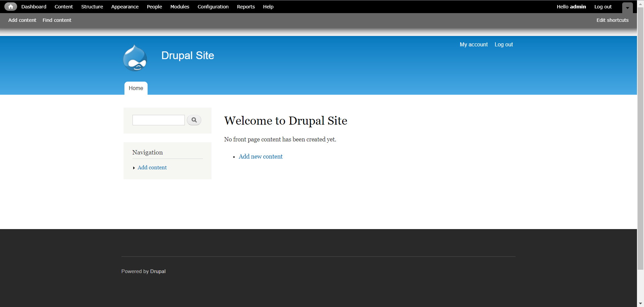Viewport: 644px width, 307px height.
Task: Open the Structure admin menu
Action: click(x=92, y=7)
